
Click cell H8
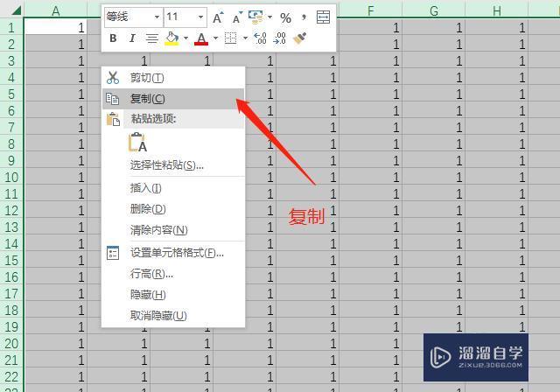pos(497,144)
